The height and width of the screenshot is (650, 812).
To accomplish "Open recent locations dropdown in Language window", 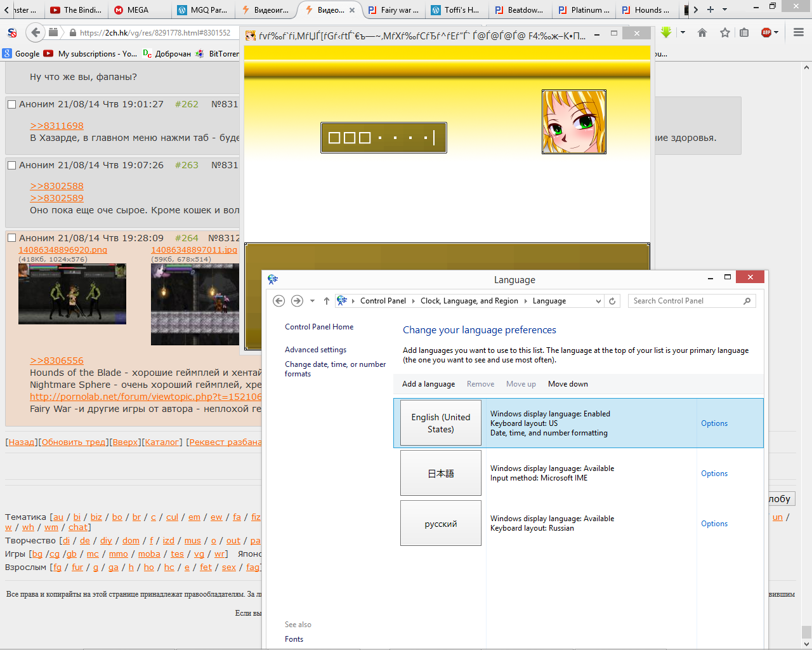I will click(312, 301).
